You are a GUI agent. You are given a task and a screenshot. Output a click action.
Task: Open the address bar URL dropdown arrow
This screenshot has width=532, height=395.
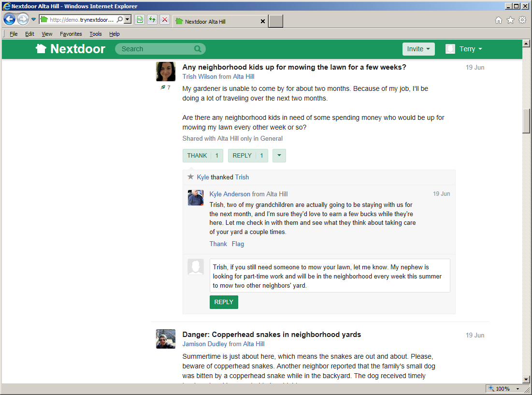(x=128, y=20)
